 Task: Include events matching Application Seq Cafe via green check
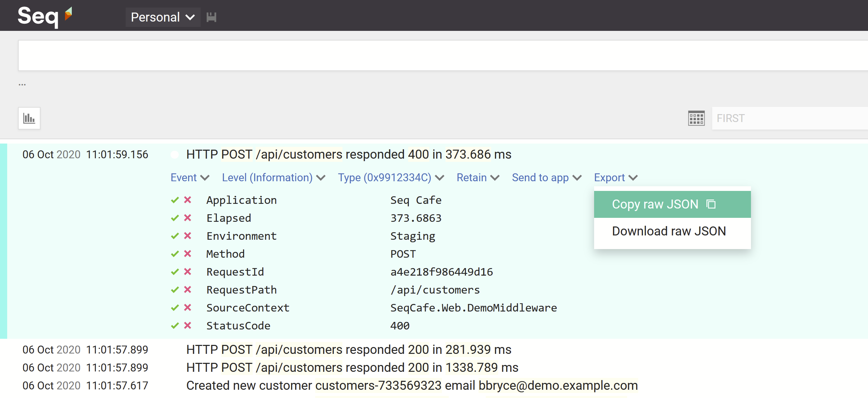[x=175, y=200]
